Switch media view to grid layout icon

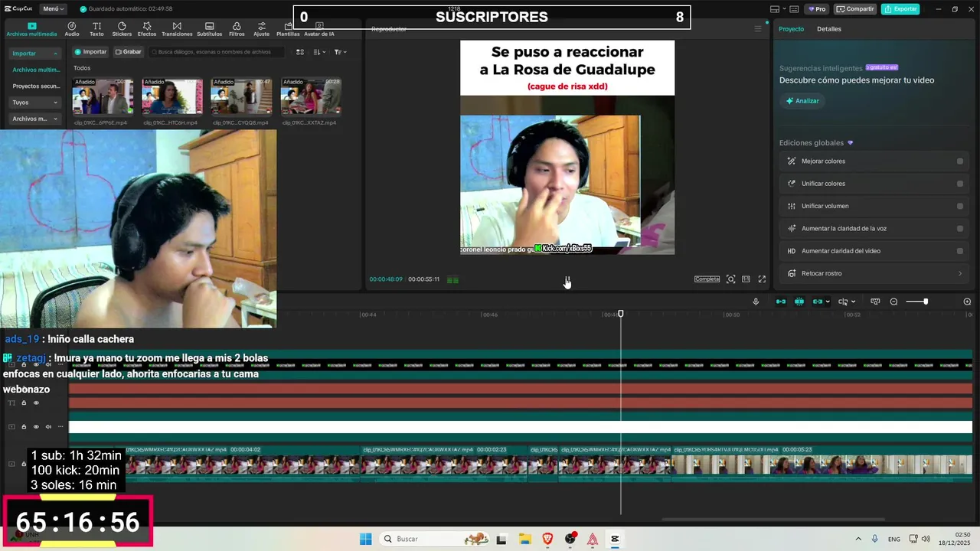click(x=300, y=52)
